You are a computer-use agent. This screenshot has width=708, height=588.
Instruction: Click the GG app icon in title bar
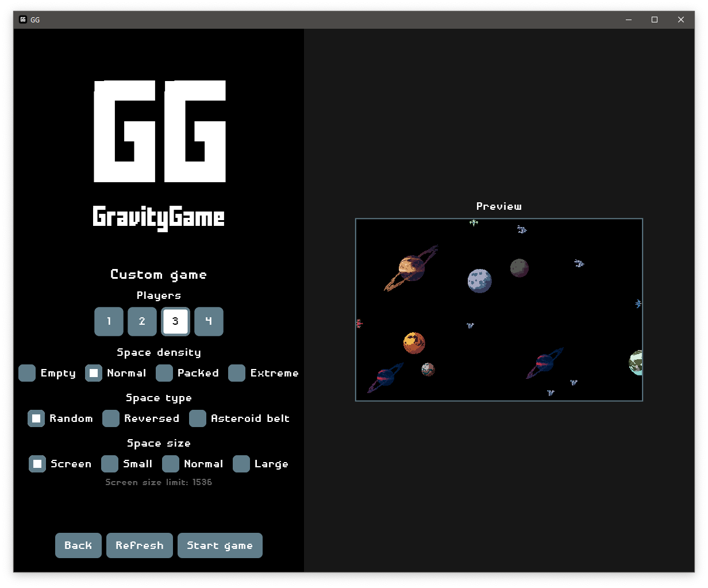coord(23,20)
